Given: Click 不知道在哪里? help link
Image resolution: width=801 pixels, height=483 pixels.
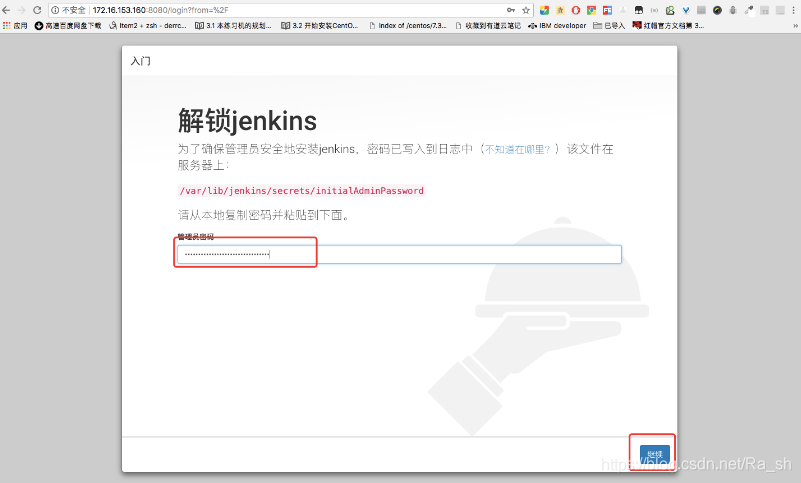Looking at the screenshot, I should click(517, 149).
